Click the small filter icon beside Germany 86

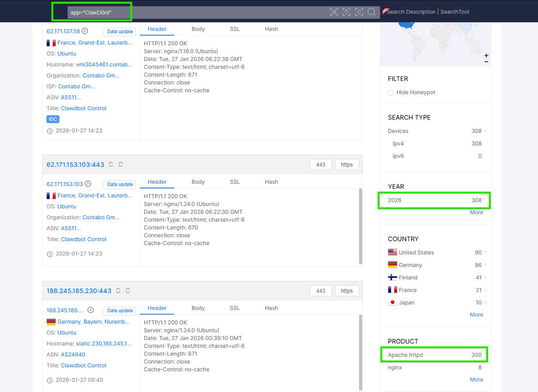click(x=485, y=265)
